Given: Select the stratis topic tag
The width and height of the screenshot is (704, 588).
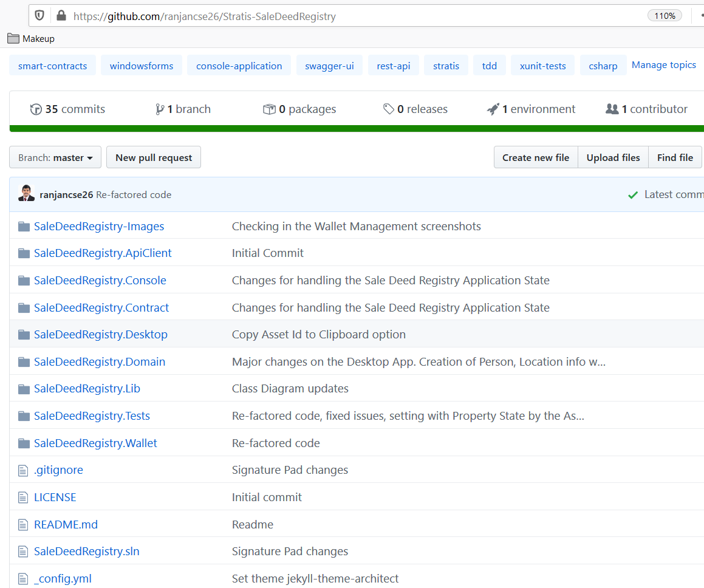Looking at the screenshot, I should [x=446, y=66].
